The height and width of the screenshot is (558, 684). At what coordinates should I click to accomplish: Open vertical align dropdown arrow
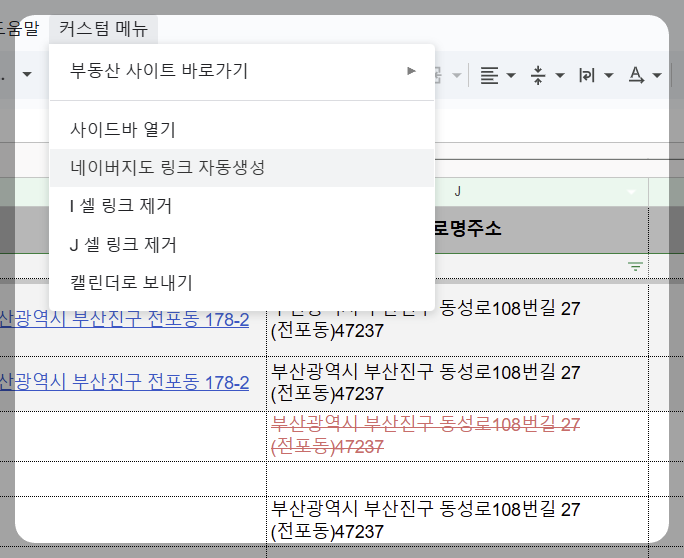click(x=560, y=75)
